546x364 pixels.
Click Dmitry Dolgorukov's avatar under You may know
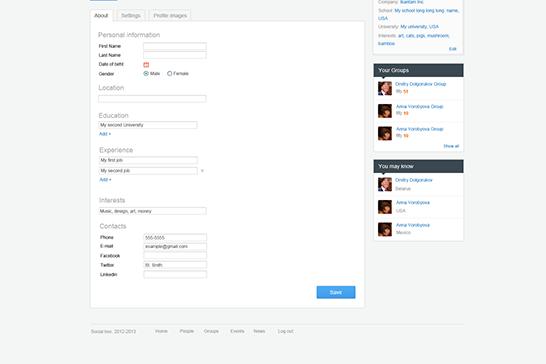click(x=385, y=184)
